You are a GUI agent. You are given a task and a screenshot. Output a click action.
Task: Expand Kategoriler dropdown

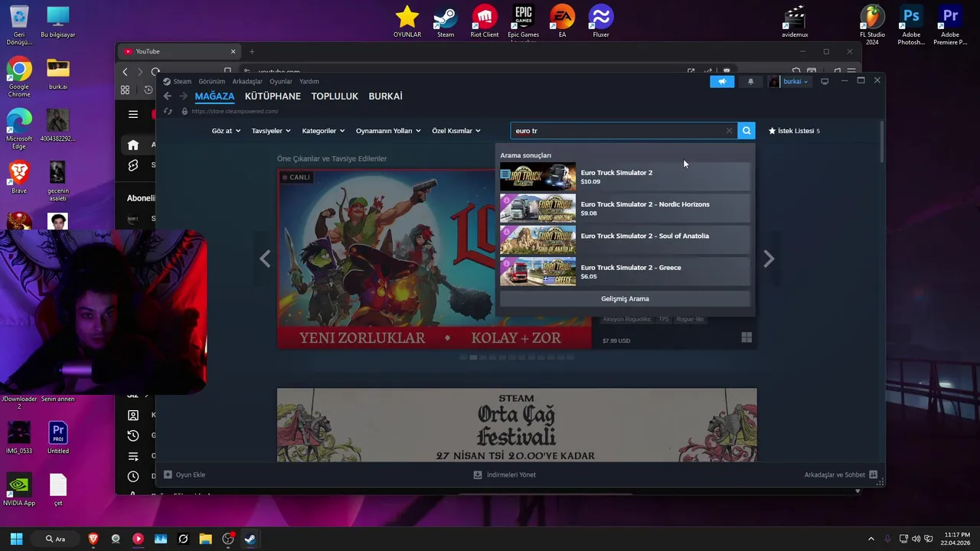323,131
